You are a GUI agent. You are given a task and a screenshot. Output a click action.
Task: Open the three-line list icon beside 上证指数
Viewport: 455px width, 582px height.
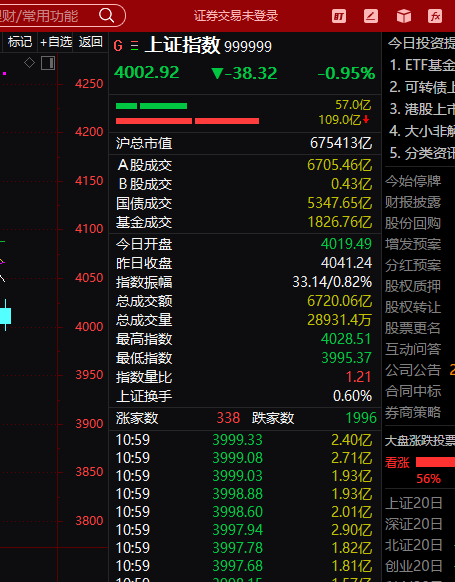point(135,46)
